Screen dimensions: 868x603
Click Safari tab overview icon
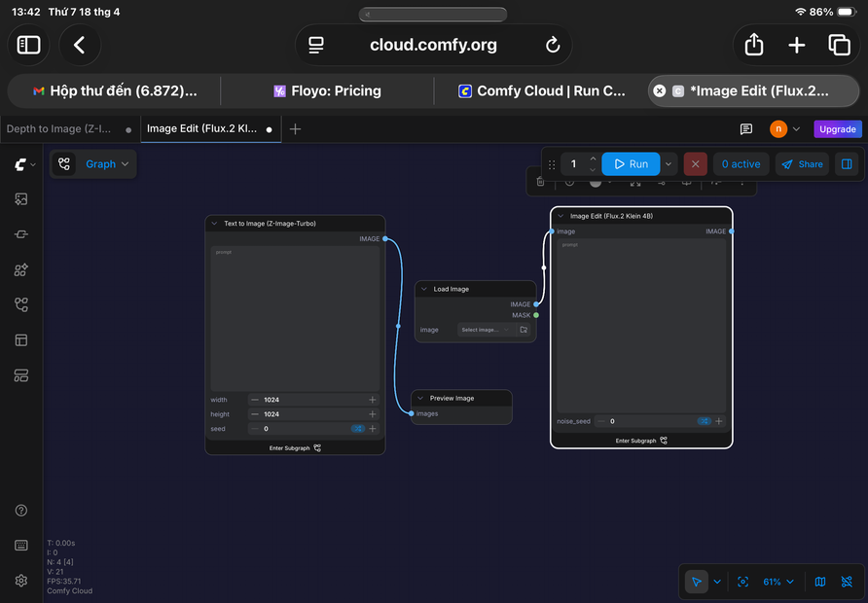pos(839,45)
